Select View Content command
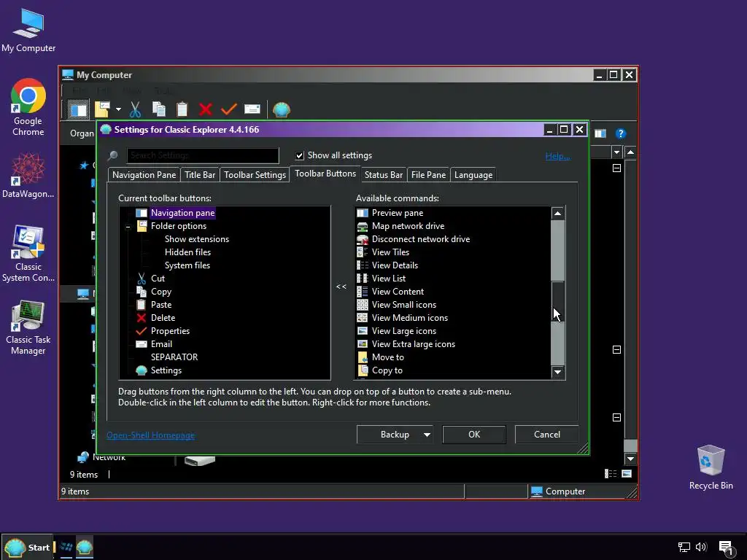The width and height of the screenshot is (747, 560). point(398,292)
